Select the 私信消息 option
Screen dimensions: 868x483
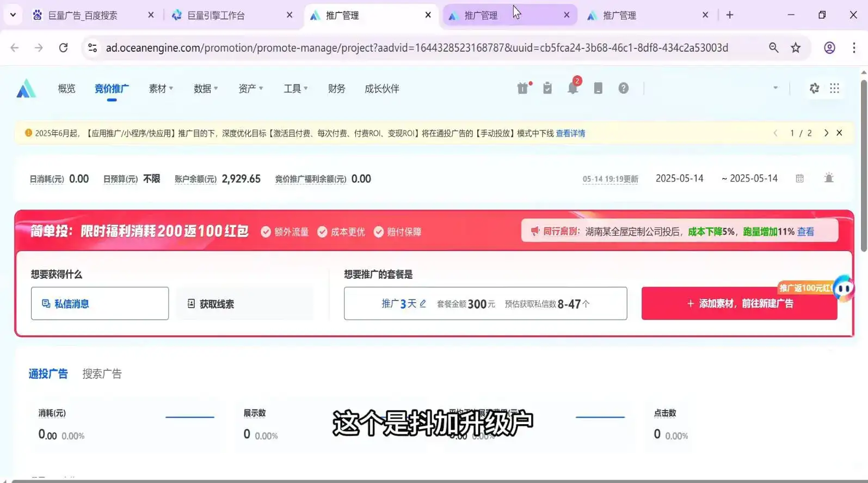click(x=100, y=304)
